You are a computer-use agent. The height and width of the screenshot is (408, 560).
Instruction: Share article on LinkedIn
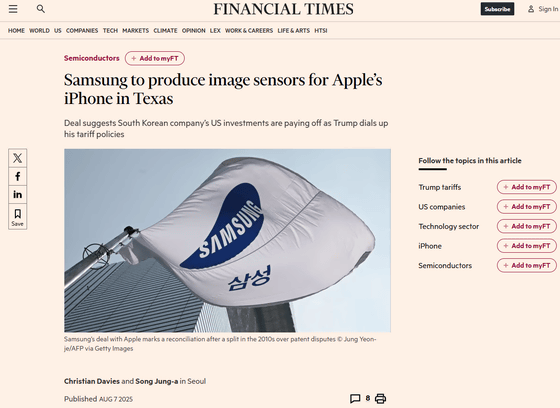[x=18, y=194]
